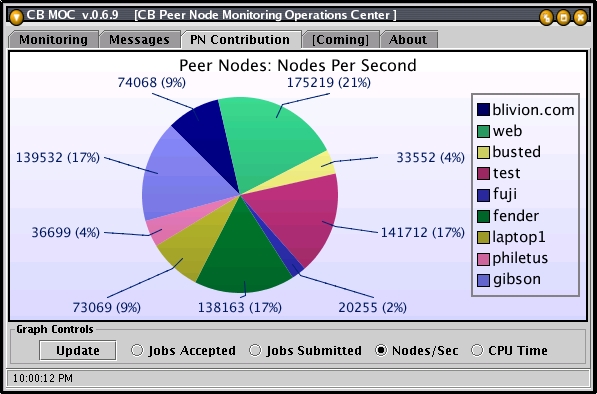Click the magenta test pie slice
Image resolution: width=597 pixels, height=394 pixels.
click(x=301, y=213)
